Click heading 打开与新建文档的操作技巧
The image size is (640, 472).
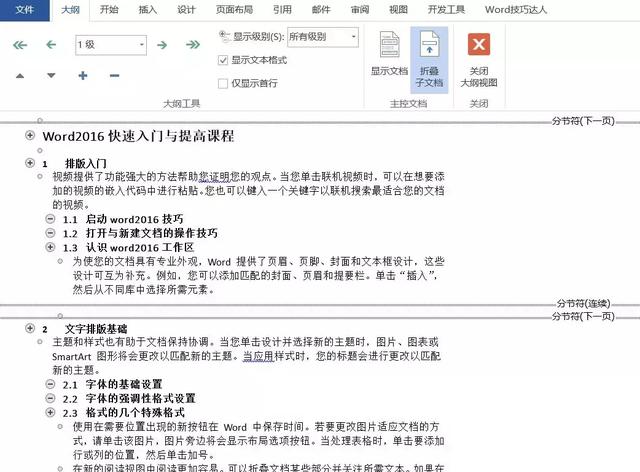coord(152,234)
